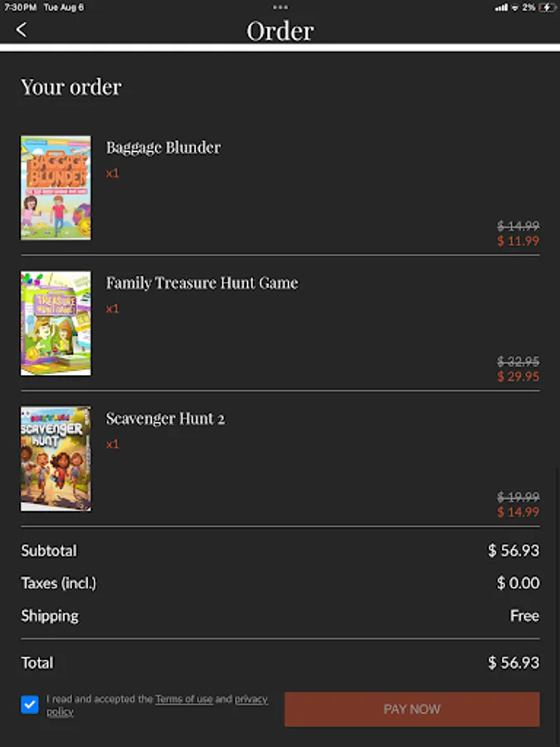Tap the status bar clock showing 7:30 PM

click(21, 7)
